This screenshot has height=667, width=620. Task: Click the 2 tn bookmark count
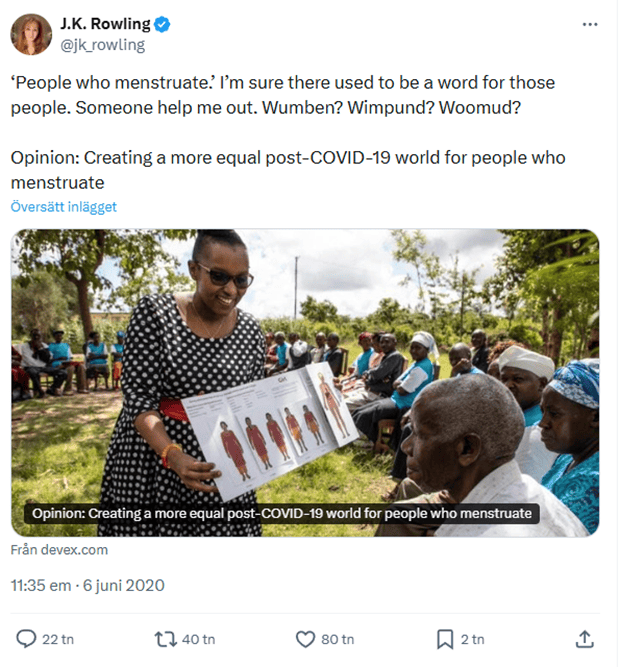(472, 639)
